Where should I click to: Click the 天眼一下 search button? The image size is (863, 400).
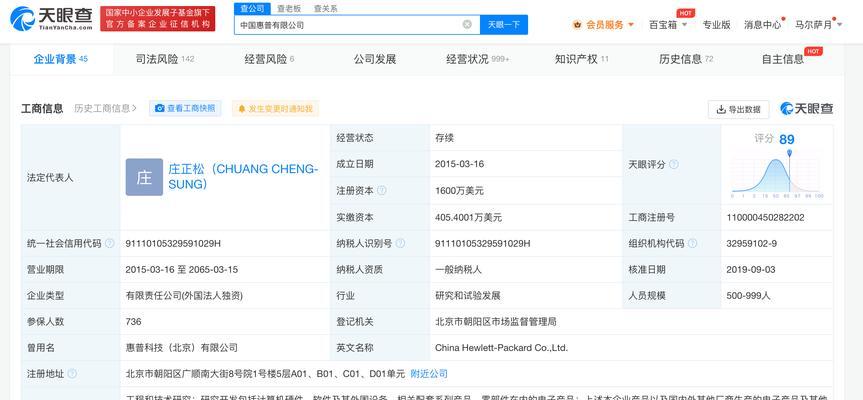[504, 24]
